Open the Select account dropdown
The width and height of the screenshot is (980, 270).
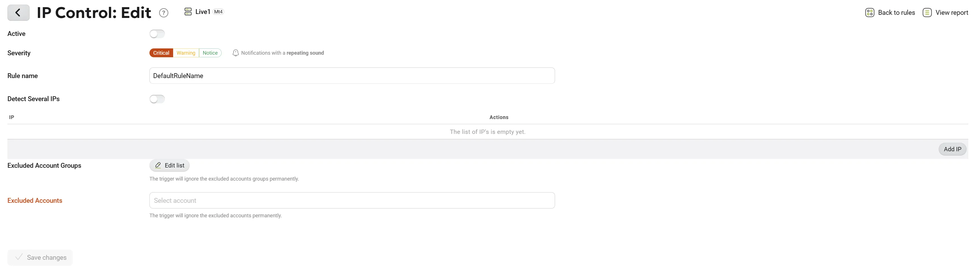(x=352, y=200)
